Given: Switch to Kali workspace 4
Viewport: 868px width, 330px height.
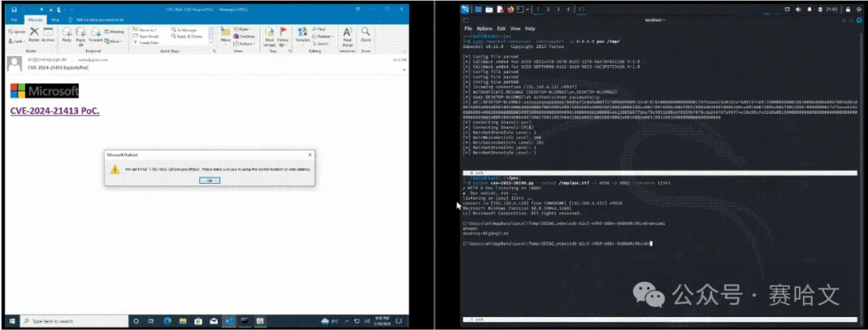Looking at the screenshot, I should 568,10.
